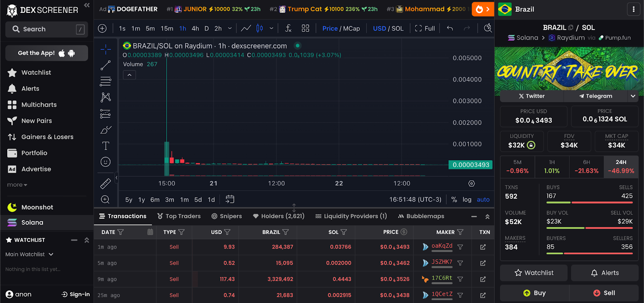
Task: Collapse the left sidebar
Action: pos(87,5)
